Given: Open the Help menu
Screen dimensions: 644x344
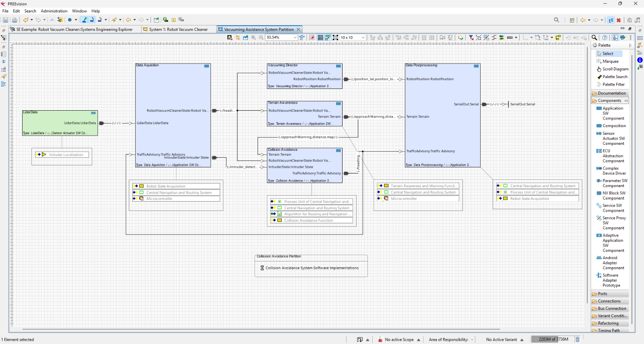Looking at the screenshot, I should pyautogui.click(x=96, y=11).
